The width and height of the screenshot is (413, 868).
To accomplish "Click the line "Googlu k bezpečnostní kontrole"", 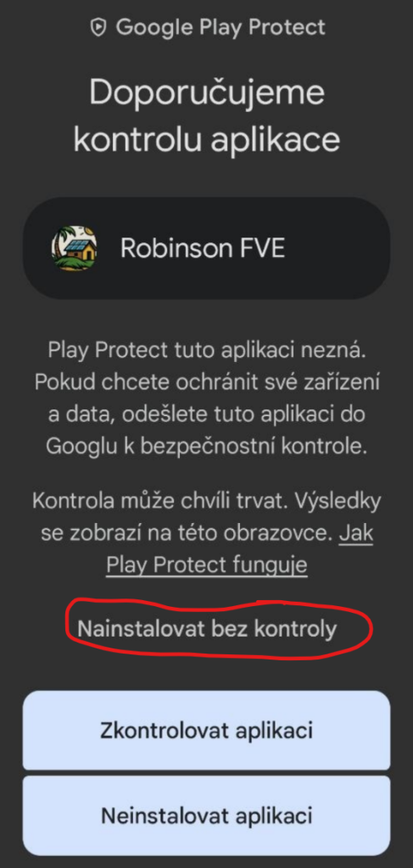I will (x=206, y=446).
